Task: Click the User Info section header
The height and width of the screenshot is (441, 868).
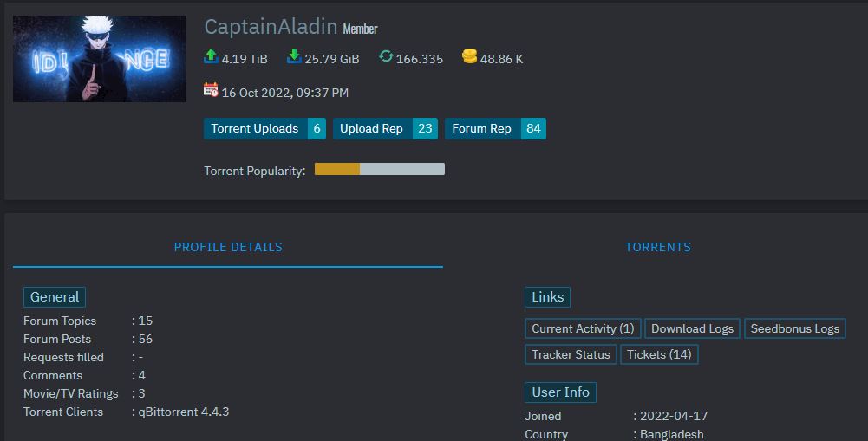Action: pyautogui.click(x=560, y=392)
